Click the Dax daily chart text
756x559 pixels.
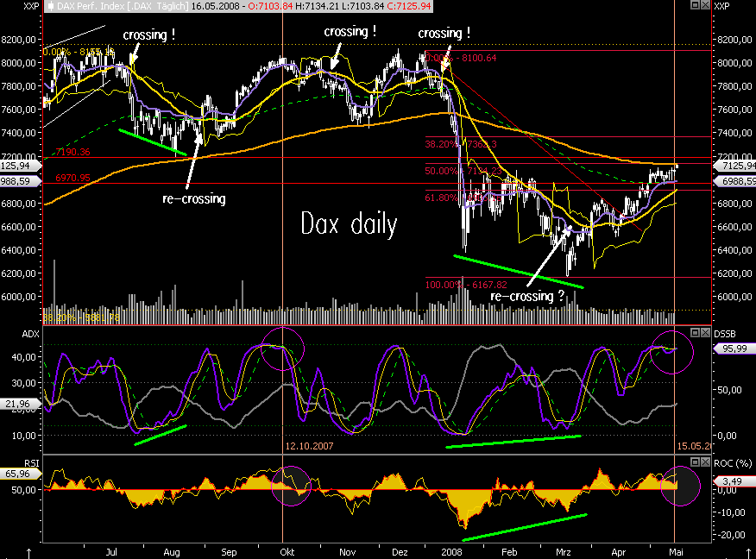[x=349, y=224]
